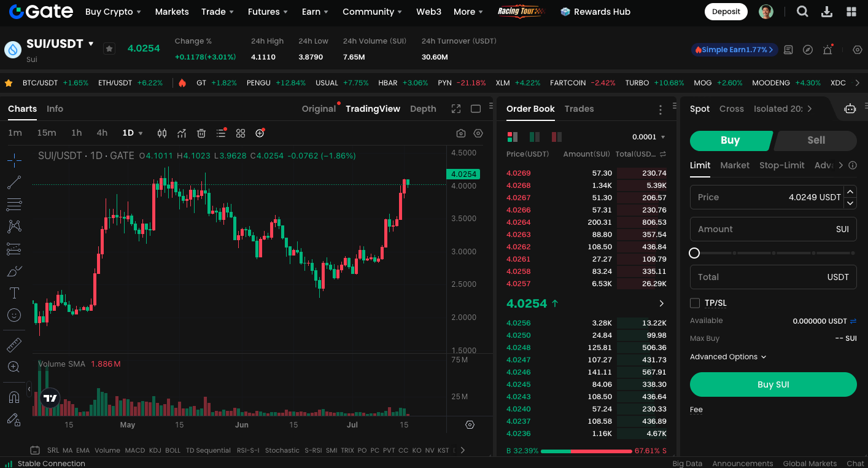
Task: Select the zoom in tool
Action: tap(14, 367)
